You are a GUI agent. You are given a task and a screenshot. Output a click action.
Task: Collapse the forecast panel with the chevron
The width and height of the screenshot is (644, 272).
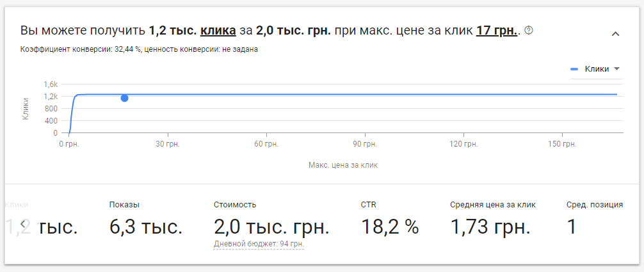tap(616, 34)
